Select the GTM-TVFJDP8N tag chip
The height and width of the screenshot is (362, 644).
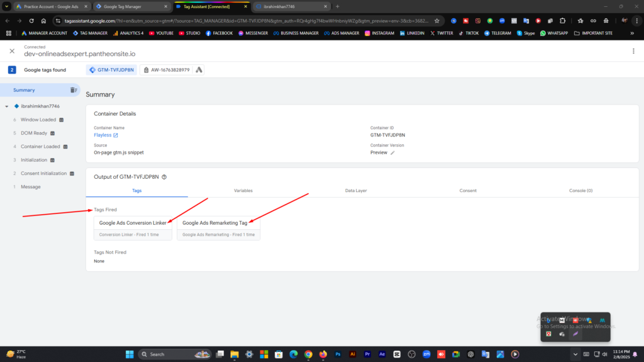click(x=112, y=70)
